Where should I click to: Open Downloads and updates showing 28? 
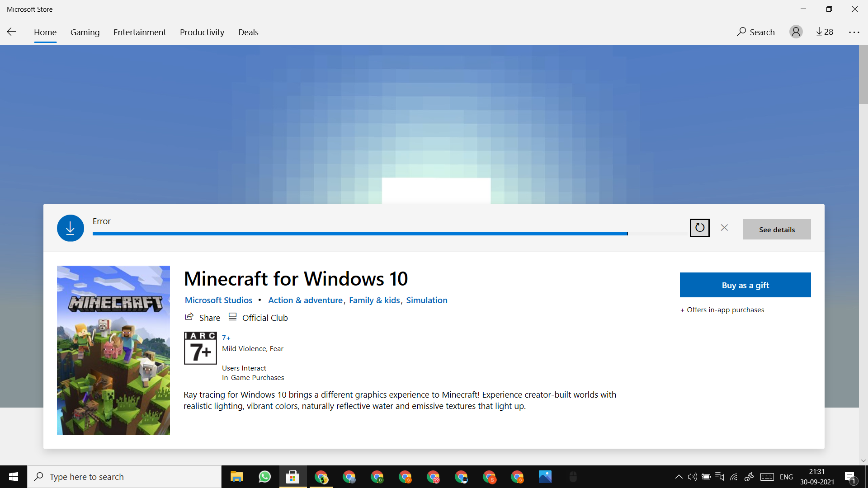[825, 32]
